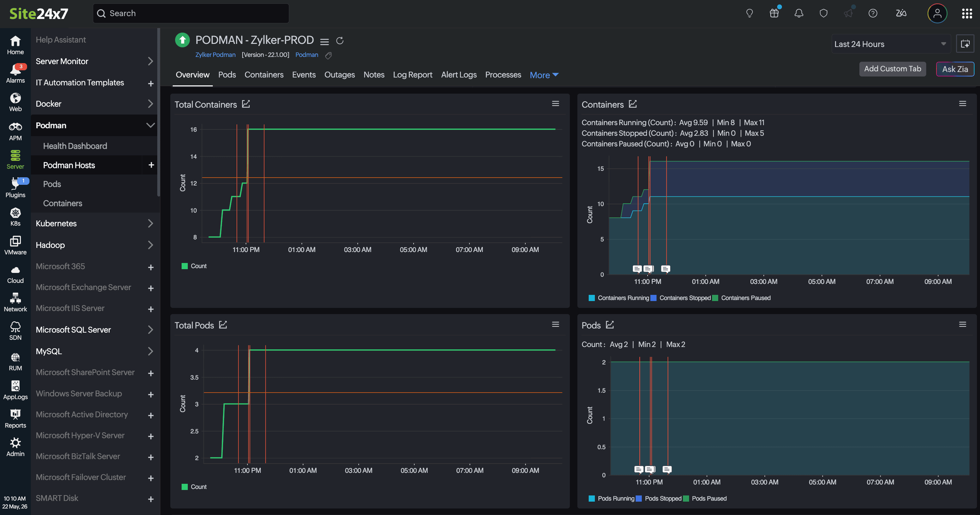Click the Zia assistant icon in header

click(x=901, y=13)
